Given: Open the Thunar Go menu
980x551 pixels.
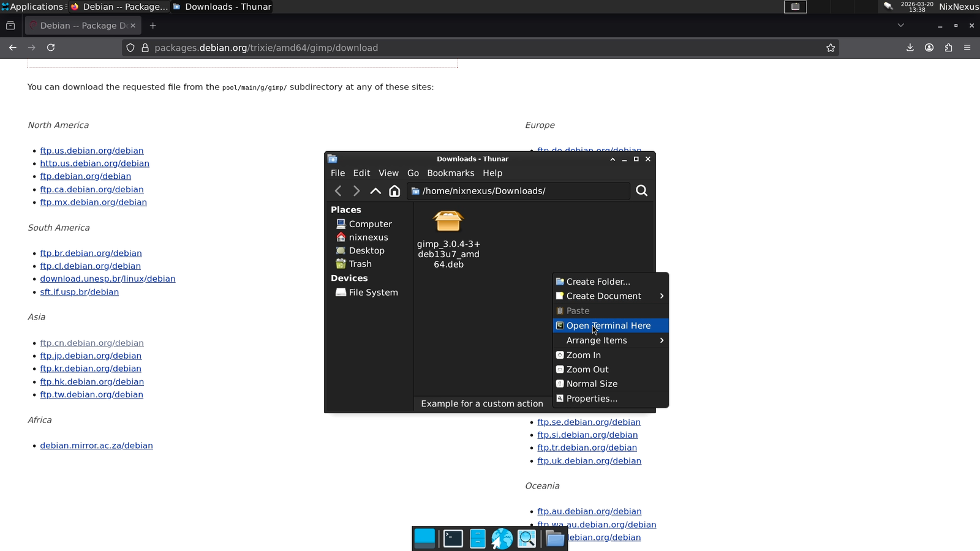Looking at the screenshot, I should pyautogui.click(x=413, y=173).
